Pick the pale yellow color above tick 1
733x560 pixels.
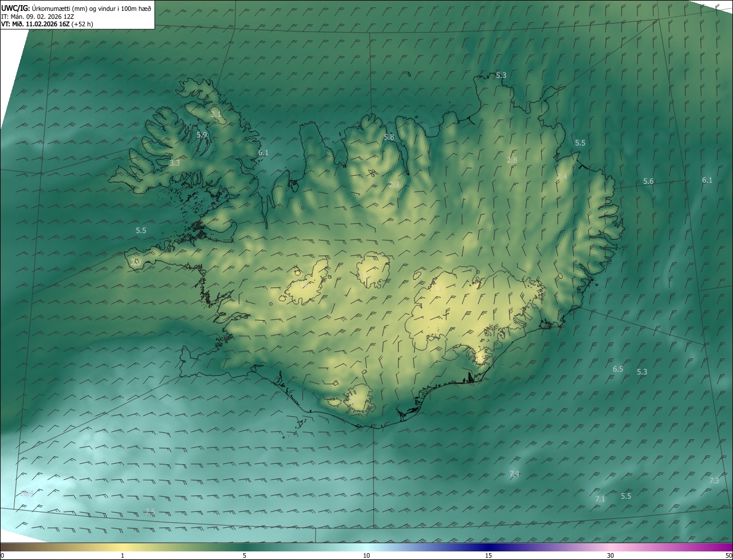click(123, 547)
